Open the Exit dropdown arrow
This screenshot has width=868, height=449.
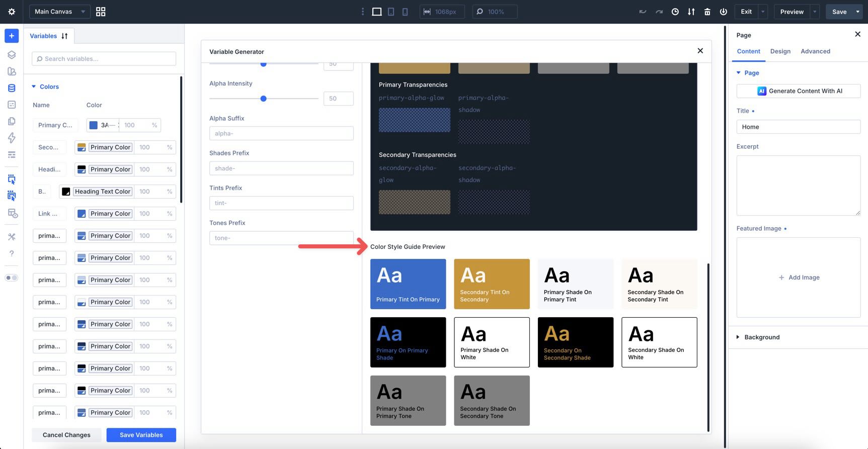[x=763, y=12]
